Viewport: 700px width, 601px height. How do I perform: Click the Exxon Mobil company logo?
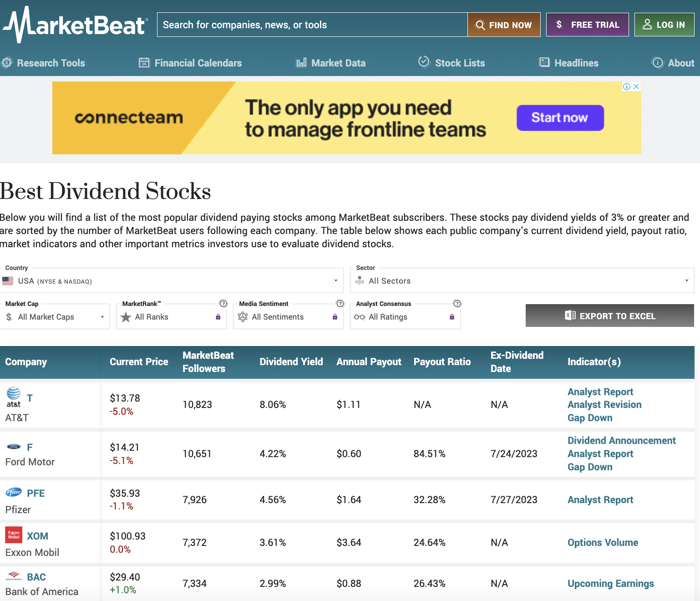(14, 535)
